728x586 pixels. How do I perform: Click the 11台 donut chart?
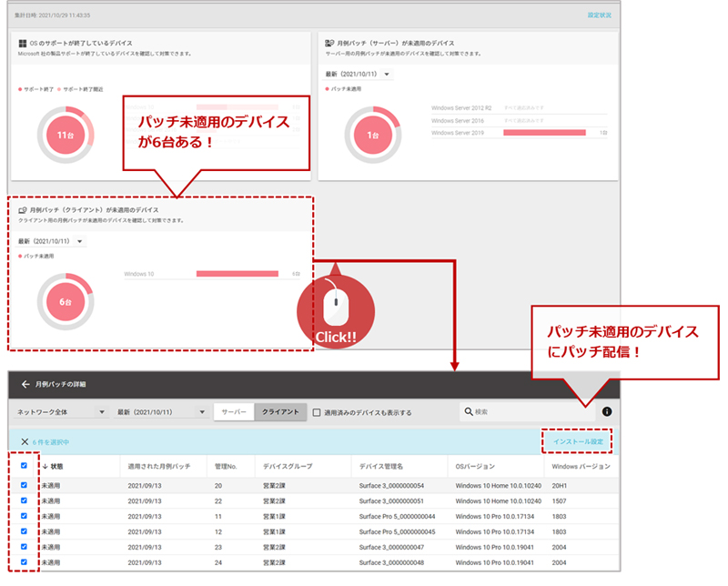pos(66,135)
